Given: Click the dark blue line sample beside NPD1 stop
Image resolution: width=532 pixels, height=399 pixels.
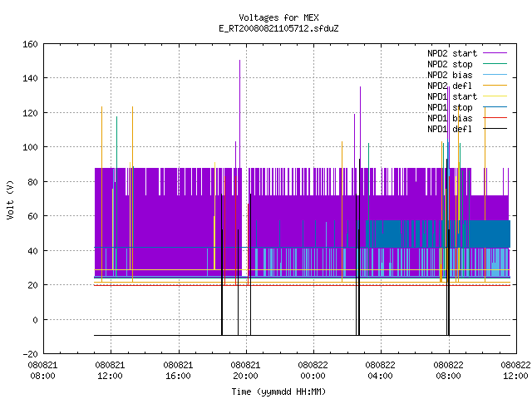Looking at the screenshot, I should click(x=495, y=107).
